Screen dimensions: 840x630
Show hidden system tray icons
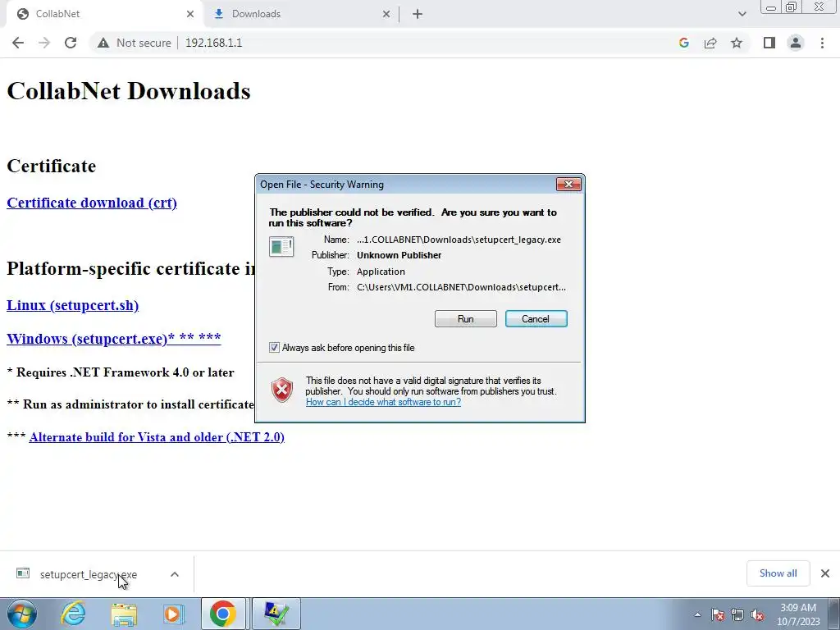[x=697, y=614]
